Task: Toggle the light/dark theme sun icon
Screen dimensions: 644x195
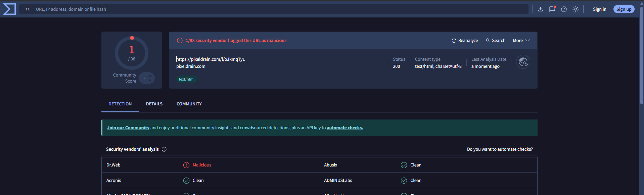Action: tap(576, 9)
